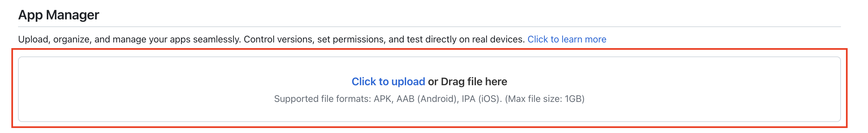Click the '(Max file size: 1GB)' note
Image resolution: width=868 pixels, height=133 pixels.
tap(544, 99)
